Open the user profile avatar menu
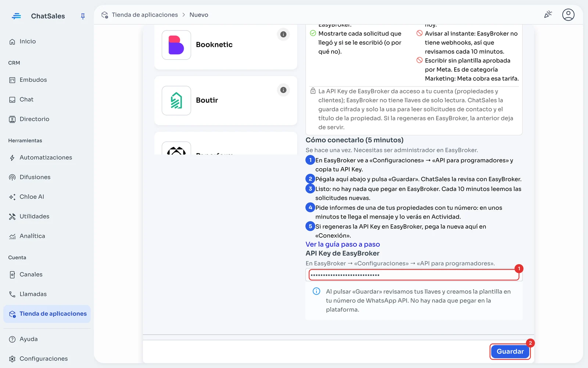Viewport: 588px width, 368px height. click(x=568, y=15)
